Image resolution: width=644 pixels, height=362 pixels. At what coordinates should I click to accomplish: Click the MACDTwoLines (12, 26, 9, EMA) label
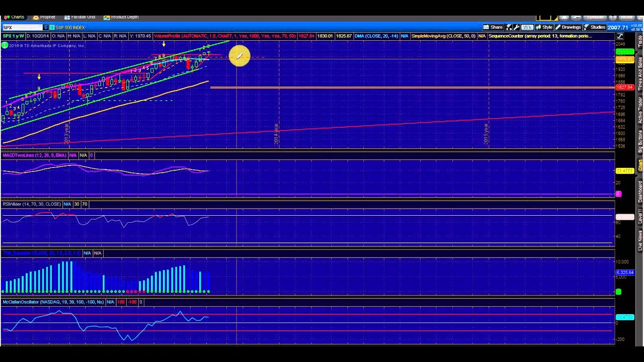coord(34,155)
